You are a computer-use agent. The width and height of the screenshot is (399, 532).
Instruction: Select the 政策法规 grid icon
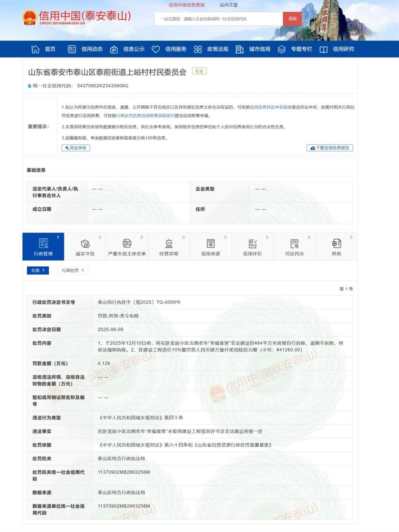(x=198, y=49)
